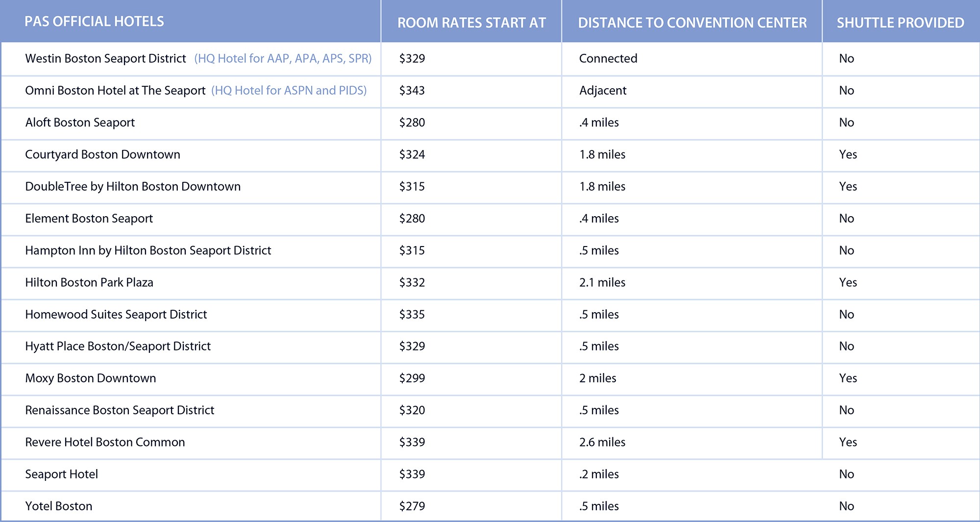Choose Aloft Boston Seaport hotel name
This screenshot has width=980, height=522.
[x=80, y=123]
